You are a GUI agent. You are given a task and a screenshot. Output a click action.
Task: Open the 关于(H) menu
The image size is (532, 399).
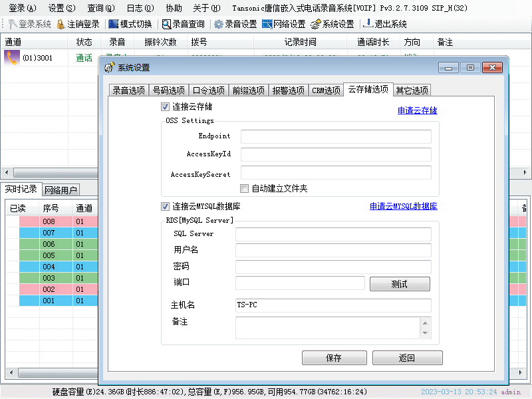click(x=207, y=8)
